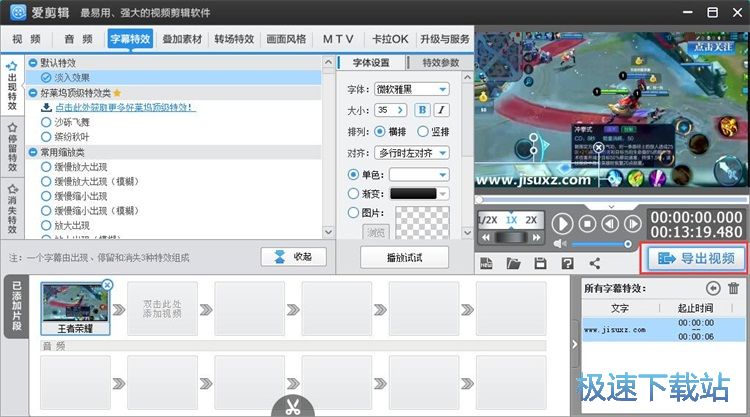
Task: Collapse the 常用缩放类 effect group
Action: click(33, 152)
